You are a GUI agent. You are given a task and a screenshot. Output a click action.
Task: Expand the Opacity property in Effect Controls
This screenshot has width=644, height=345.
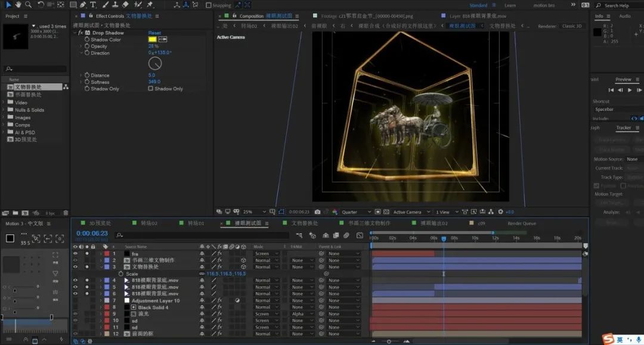pos(82,46)
